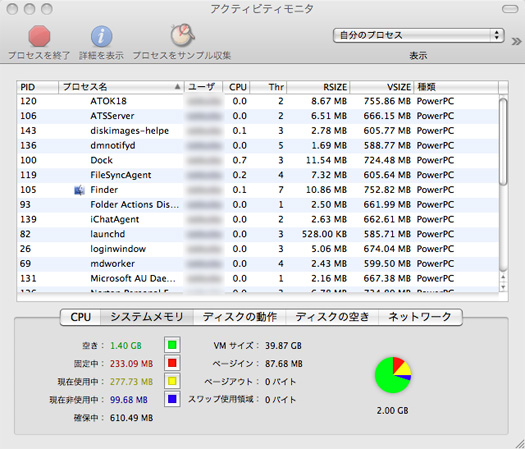The width and height of the screenshot is (525, 449).
Task: Expand toolbar overflow double-chevron
Action: coord(516,42)
